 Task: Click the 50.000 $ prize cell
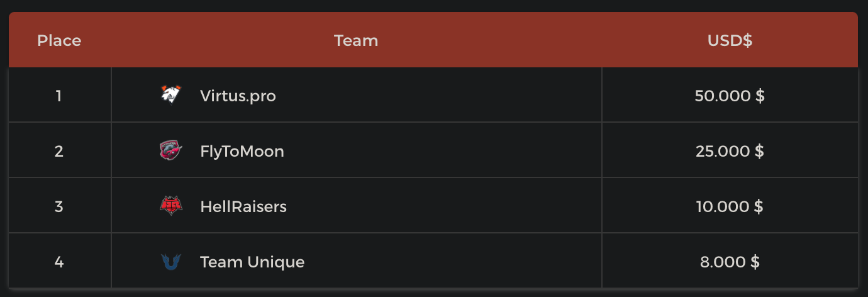click(730, 96)
